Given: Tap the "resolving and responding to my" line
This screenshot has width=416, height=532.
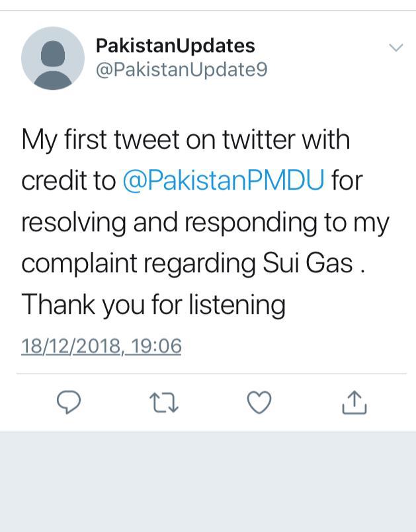Looking at the screenshot, I should point(205,223).
